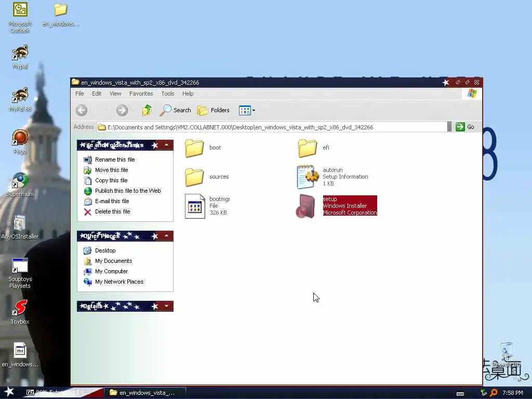Select the sources folder
This screenshot has height=399, width=532.
[207, 177]
